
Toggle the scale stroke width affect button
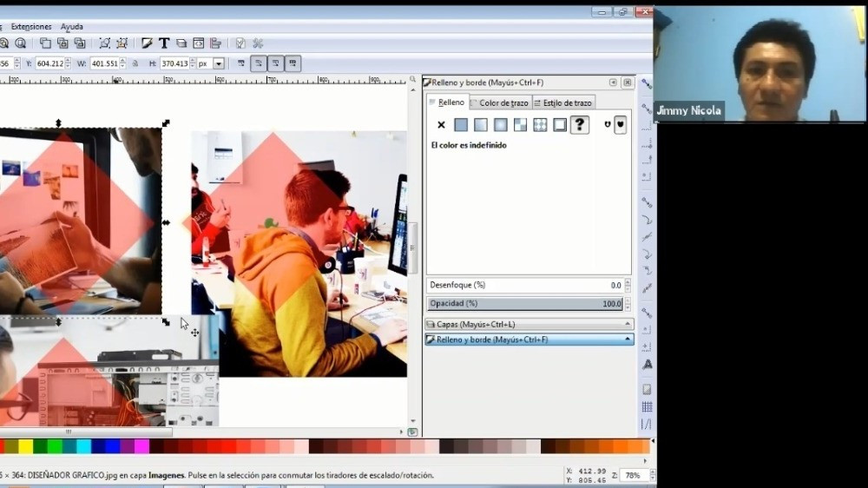(x=258, y=63)
